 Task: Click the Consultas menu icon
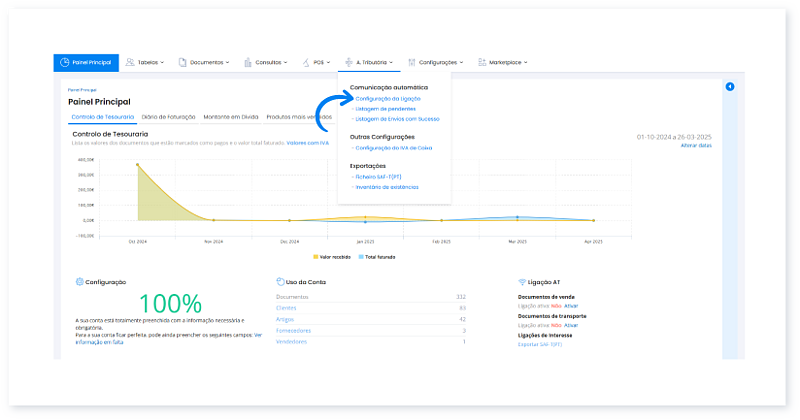tap(247, 62)
